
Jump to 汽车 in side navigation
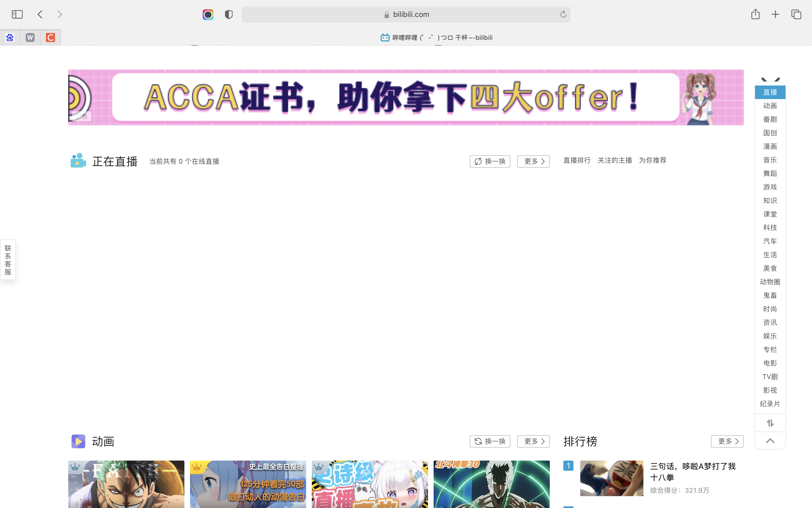770,241
